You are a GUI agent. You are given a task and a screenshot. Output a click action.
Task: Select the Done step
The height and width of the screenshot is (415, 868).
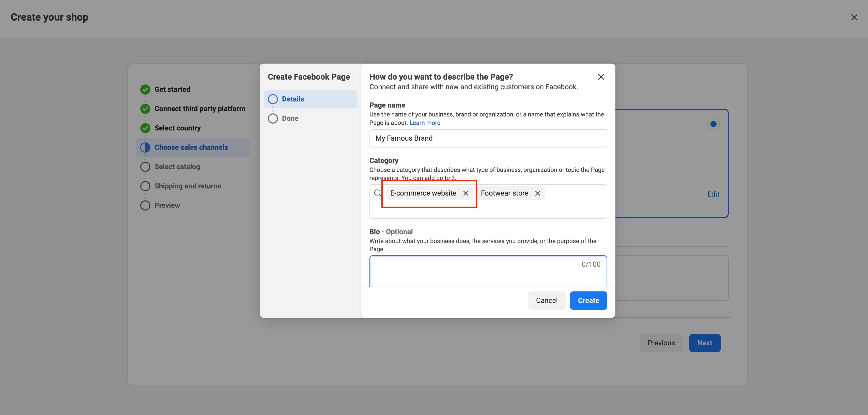290,118
